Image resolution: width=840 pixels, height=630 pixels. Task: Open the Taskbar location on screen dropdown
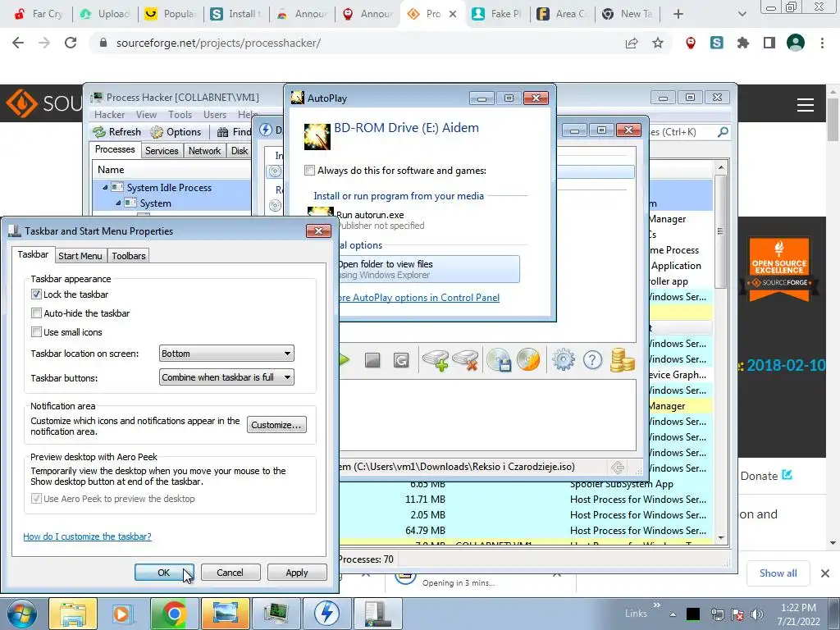click(x=226, y=354)
